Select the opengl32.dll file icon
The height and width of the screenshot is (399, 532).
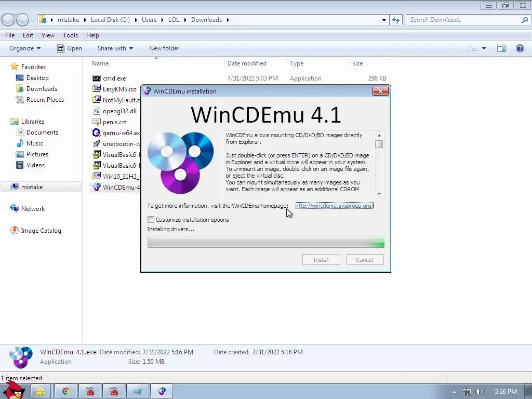pyautogui.click(x=97, y=111)
